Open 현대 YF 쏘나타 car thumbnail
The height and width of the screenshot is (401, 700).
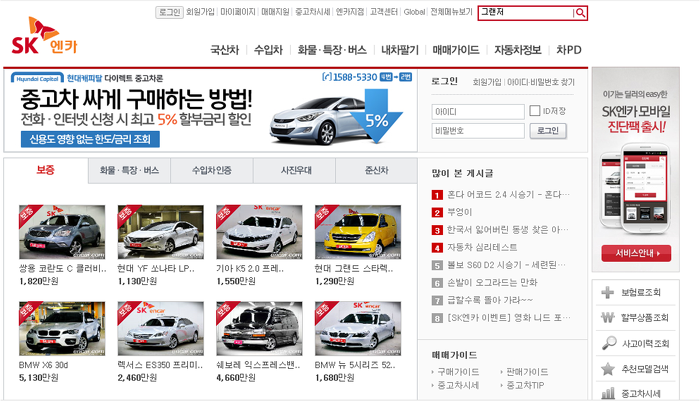[161, 232]
